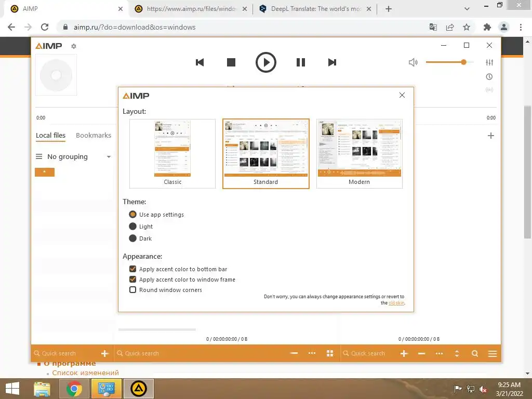Open AIMP settings gear next to logo
Viewport: 532px width, 399px height.
(74, 46)
